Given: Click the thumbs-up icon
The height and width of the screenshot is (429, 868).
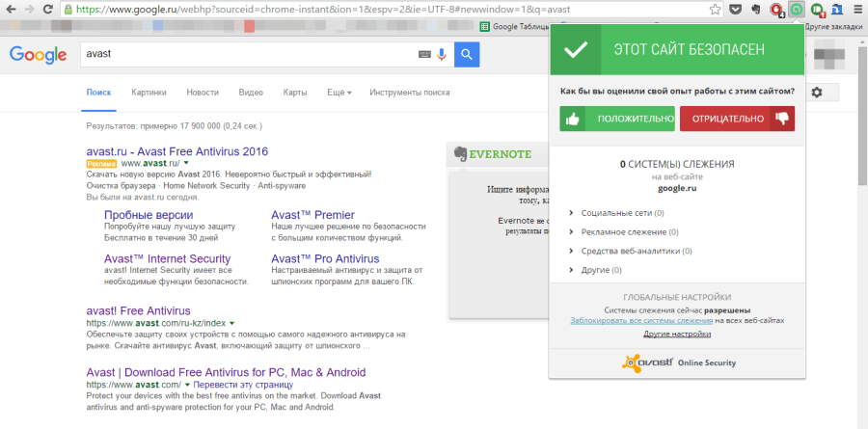Looking at the screenshot, I should pyautogui.click(x=573, y=119).
